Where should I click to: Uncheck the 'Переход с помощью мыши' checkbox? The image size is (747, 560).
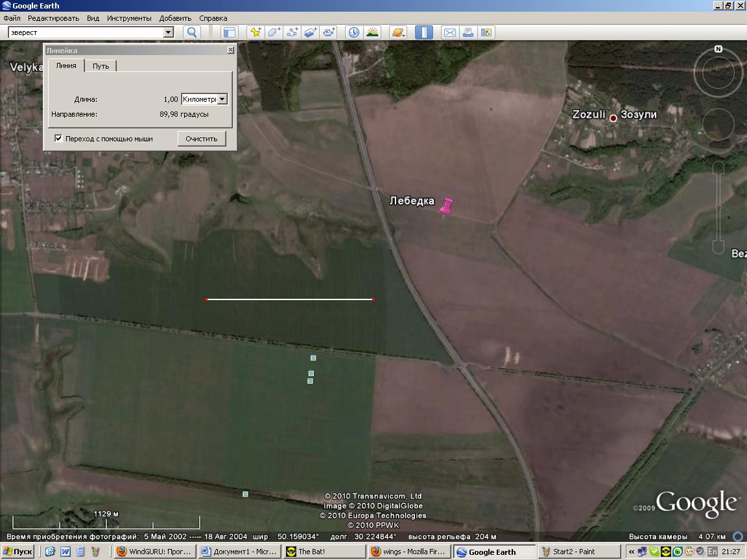point(59,138)
